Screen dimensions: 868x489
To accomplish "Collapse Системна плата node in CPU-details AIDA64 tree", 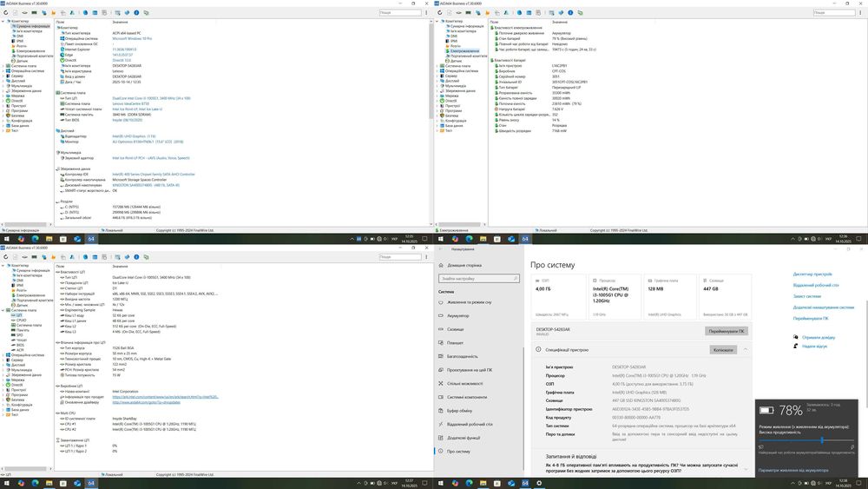I will pos(3,310).
